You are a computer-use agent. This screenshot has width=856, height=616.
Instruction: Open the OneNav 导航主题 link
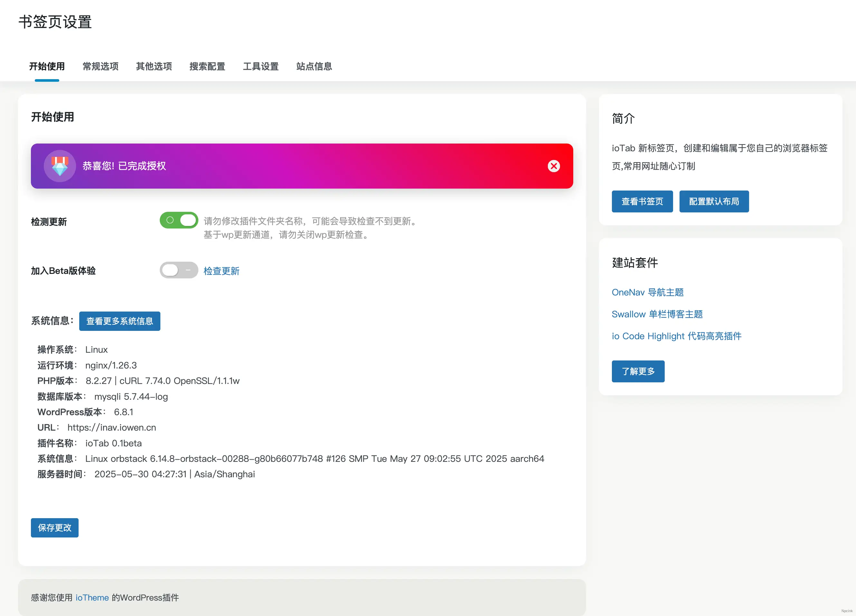(647, 292)
